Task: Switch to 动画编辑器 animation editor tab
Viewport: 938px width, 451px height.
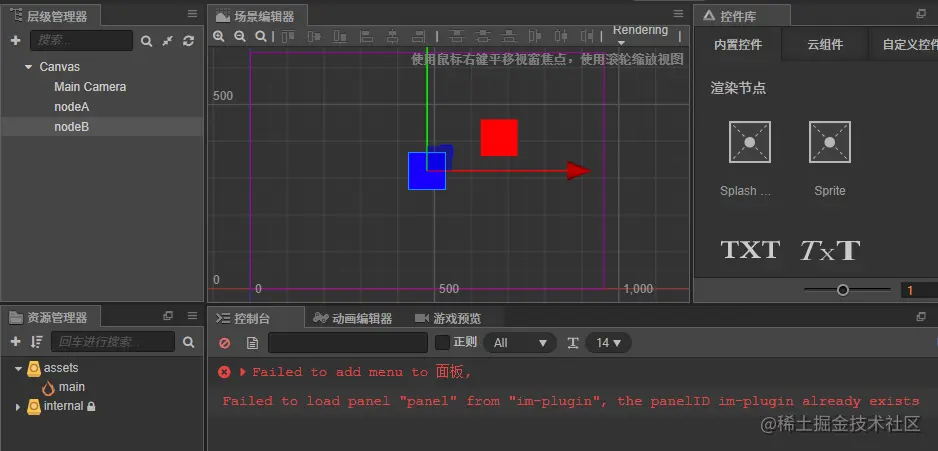Action: (352, 318)
